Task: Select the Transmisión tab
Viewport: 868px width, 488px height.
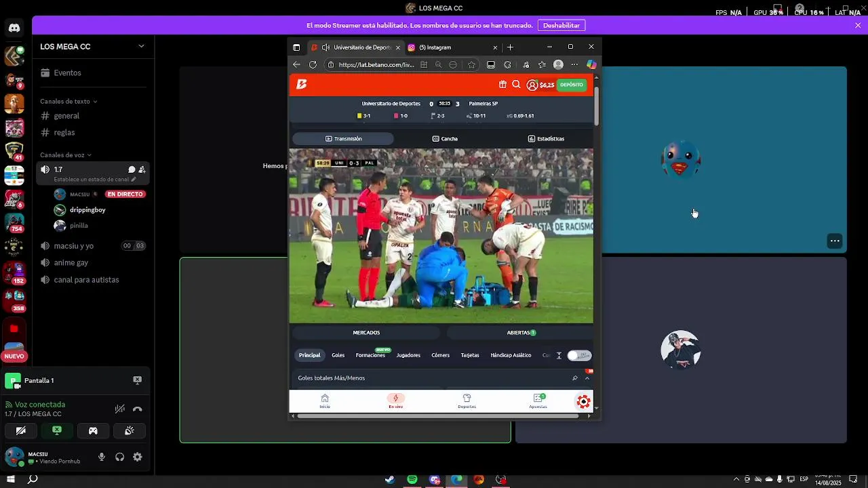Action: coord(343,138)
